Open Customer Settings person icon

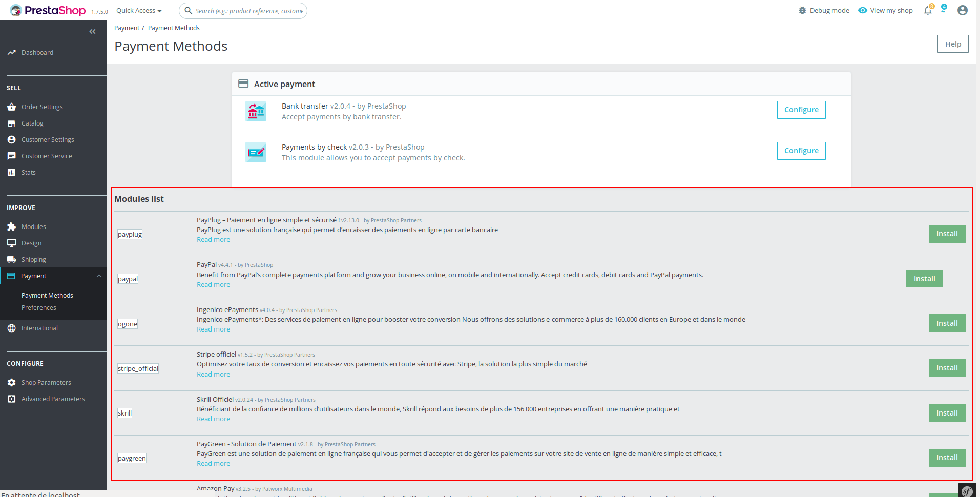point(11,140)
